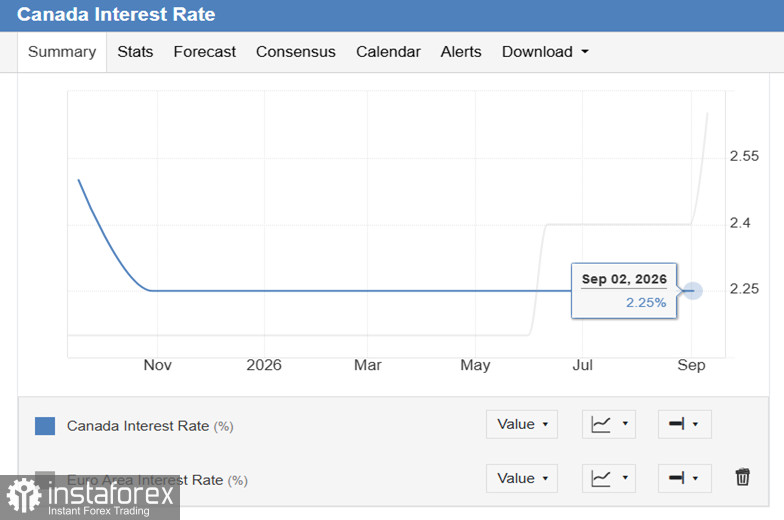Click the Sep x-axis label
This screenshot has height=520, width=784.
(692, 365)
